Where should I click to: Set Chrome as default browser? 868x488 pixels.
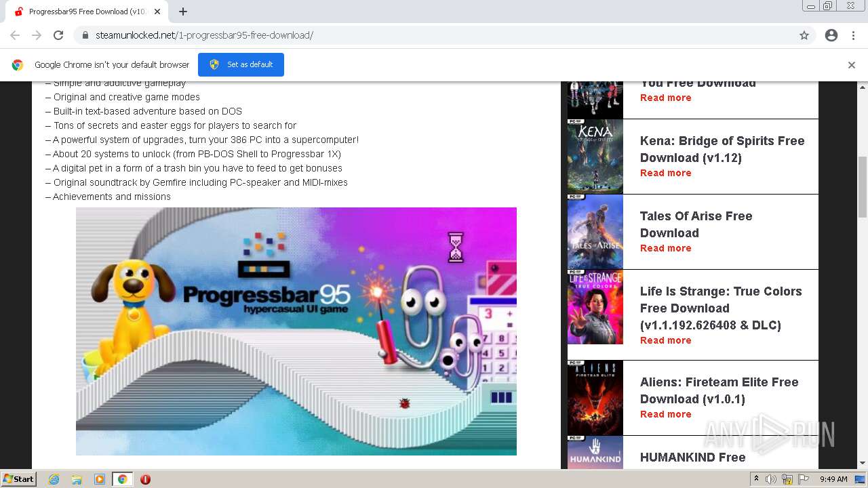tap(241, 64)
